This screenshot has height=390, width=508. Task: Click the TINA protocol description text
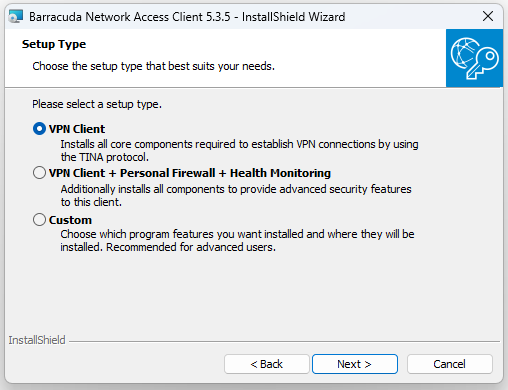click(x=239, y=150)
